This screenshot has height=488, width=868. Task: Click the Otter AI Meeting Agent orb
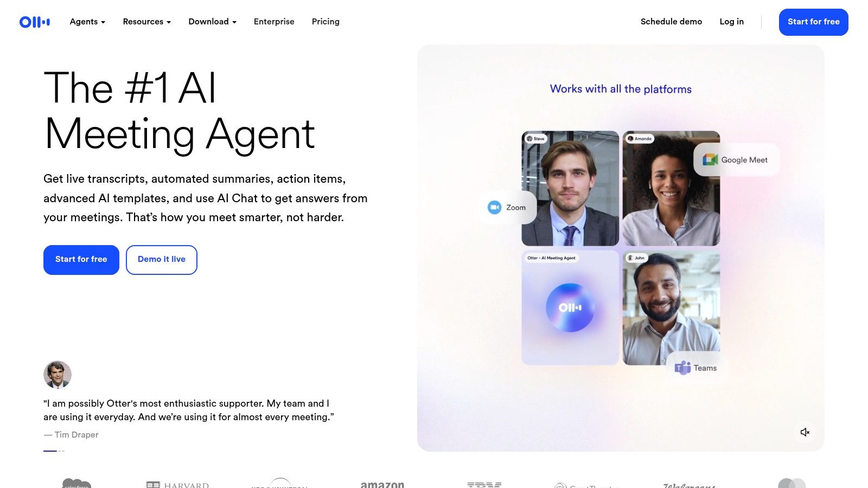(x=570, y=307)
